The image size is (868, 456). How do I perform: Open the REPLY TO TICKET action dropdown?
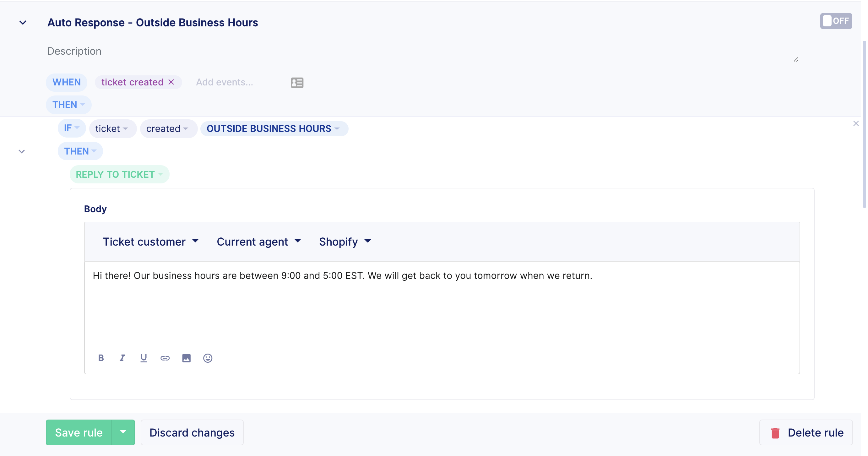pyautogui.click(x=119, y=174)
